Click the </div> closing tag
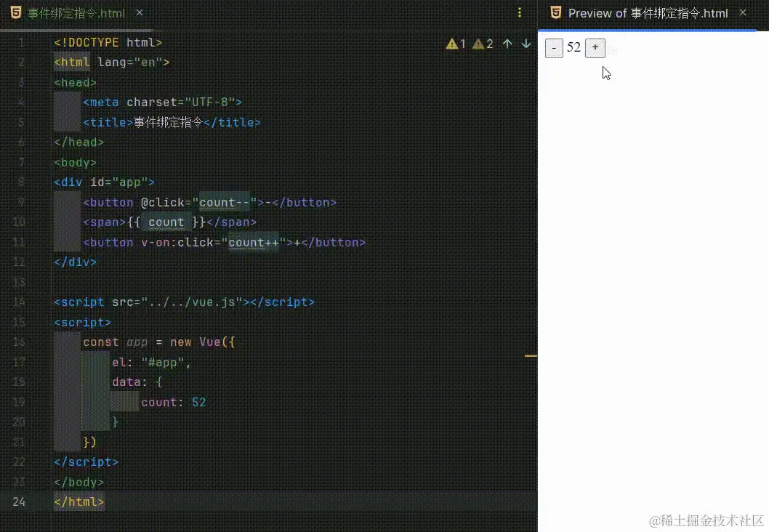Image resolution: width=769 pixels, height=532 pixels. [75, 262]
